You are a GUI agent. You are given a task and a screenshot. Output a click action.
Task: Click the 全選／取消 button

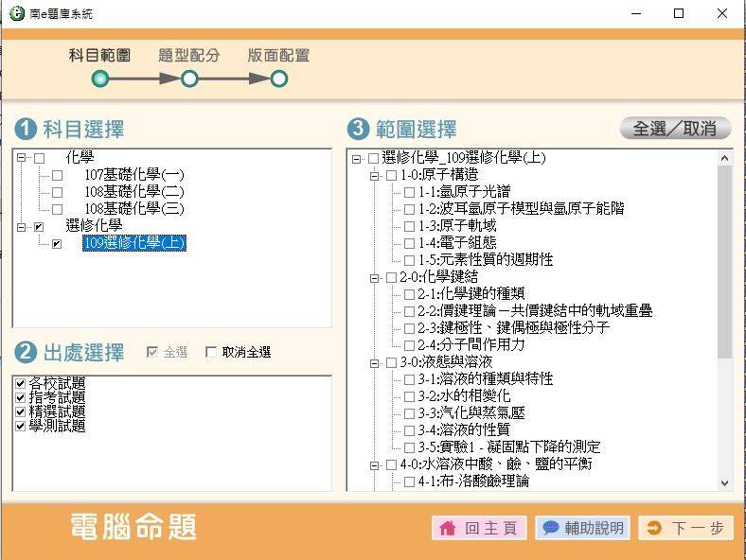click(x=675, y=129)
